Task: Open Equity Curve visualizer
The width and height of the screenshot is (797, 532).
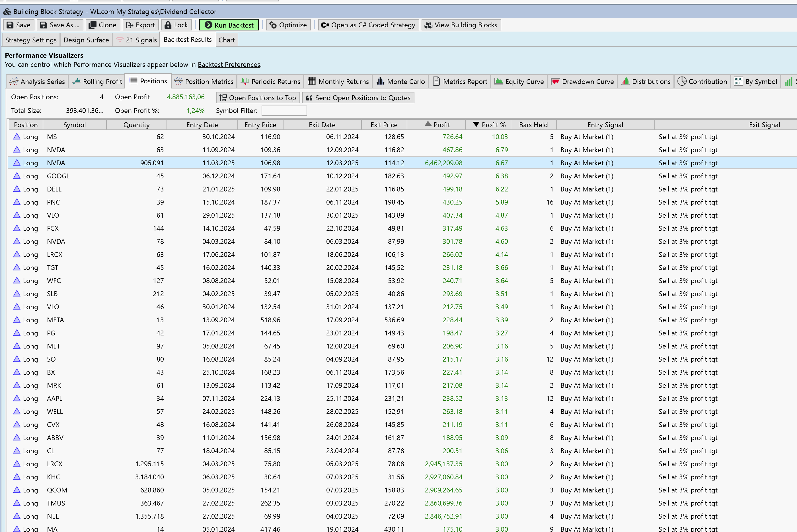Action: coord(519,81)
